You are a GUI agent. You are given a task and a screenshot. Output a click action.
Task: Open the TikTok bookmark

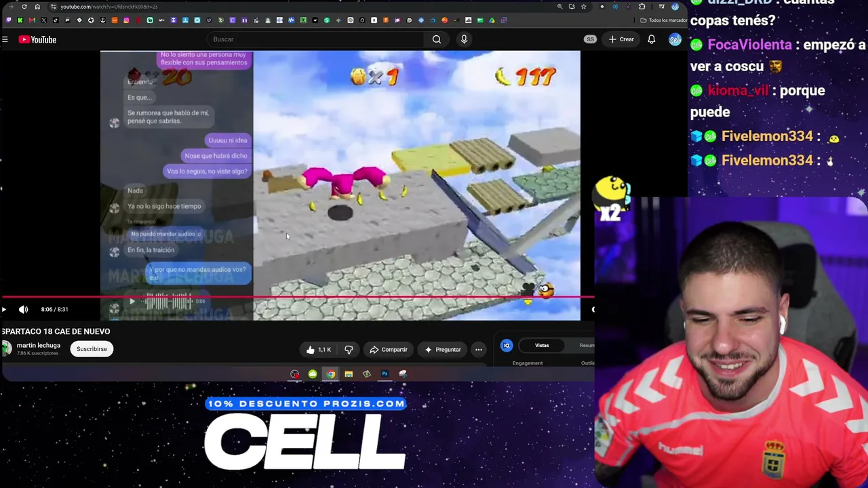tap(56, 20)
